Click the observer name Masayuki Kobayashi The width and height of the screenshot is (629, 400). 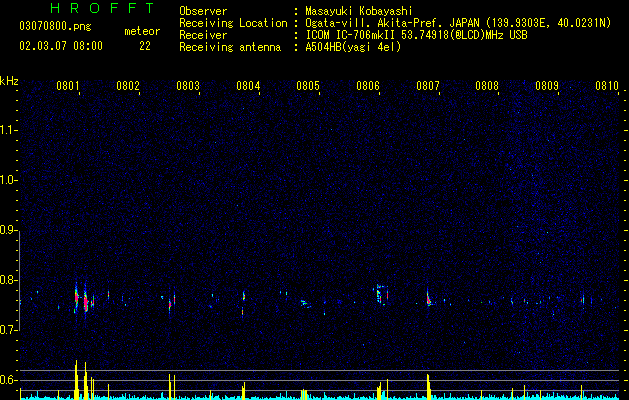[359, 11]
